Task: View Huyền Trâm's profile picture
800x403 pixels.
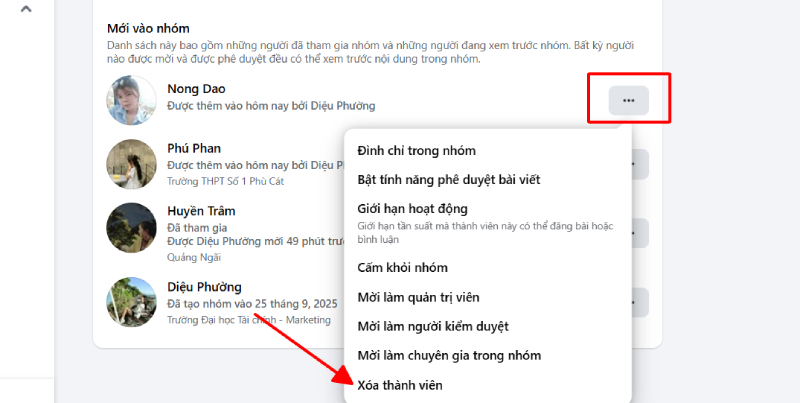Action: (x=131, y=228)
